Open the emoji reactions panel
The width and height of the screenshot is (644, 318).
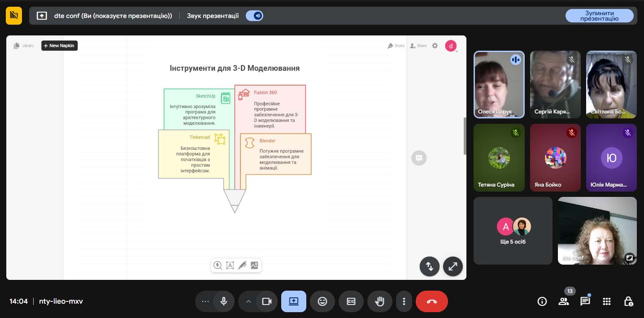(x=322, y=301)
